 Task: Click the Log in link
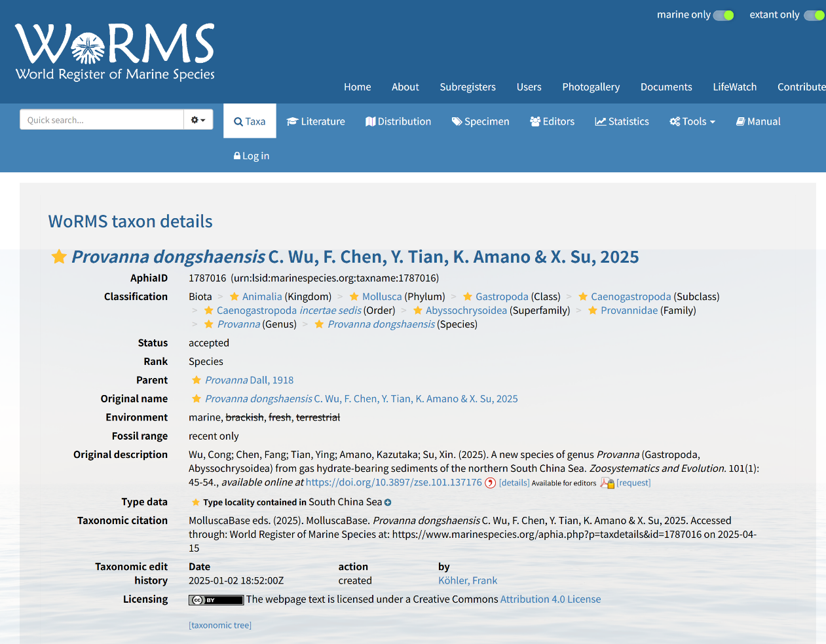coord(252,156)
